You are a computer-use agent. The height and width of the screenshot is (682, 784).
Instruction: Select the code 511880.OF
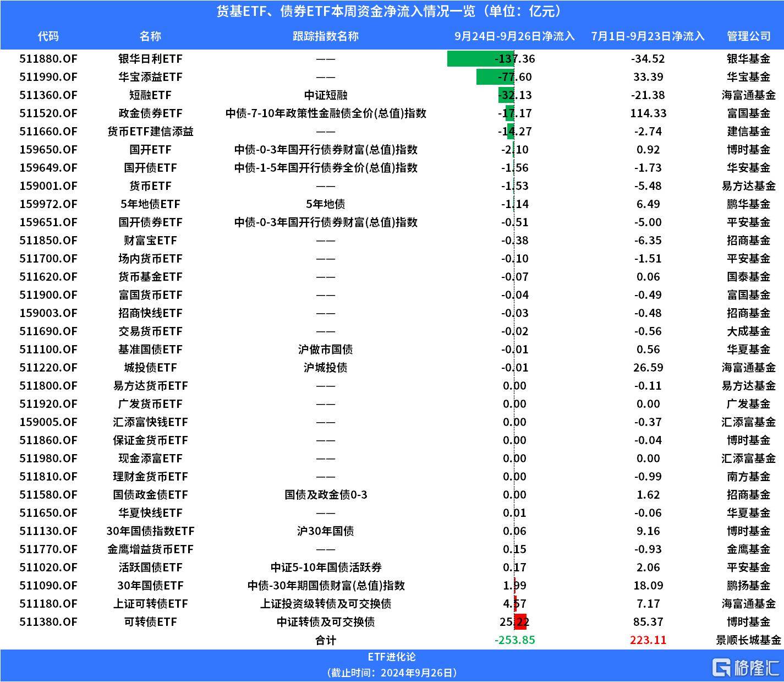(48, 59)
